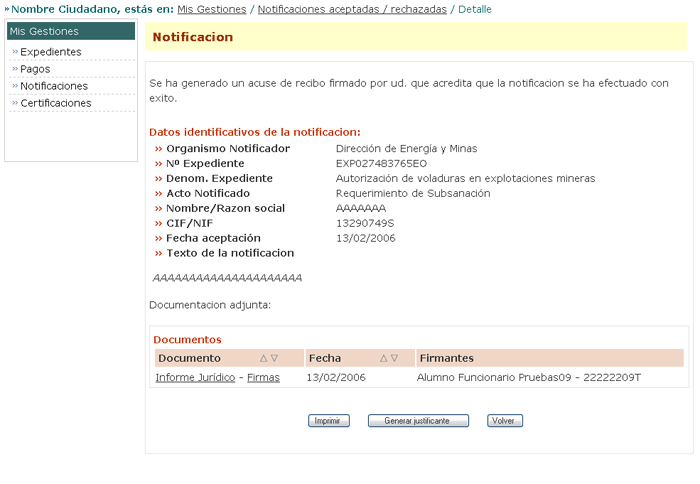This screenshot has width=700, height=484.
Task: Click the Mis Gestiones breadcrumb link
Action: [x=211, y=9]
